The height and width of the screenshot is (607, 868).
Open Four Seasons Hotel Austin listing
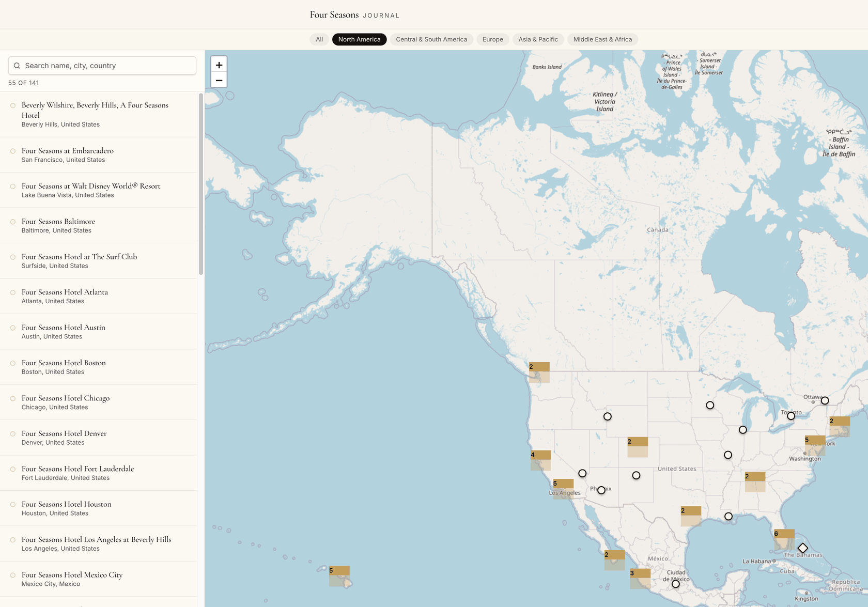(98, 332)
